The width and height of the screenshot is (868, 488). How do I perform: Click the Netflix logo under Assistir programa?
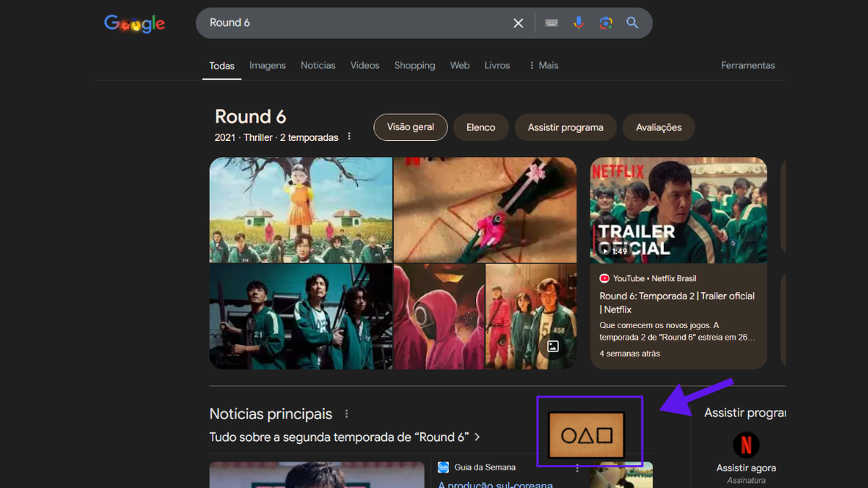click(746, 444)
